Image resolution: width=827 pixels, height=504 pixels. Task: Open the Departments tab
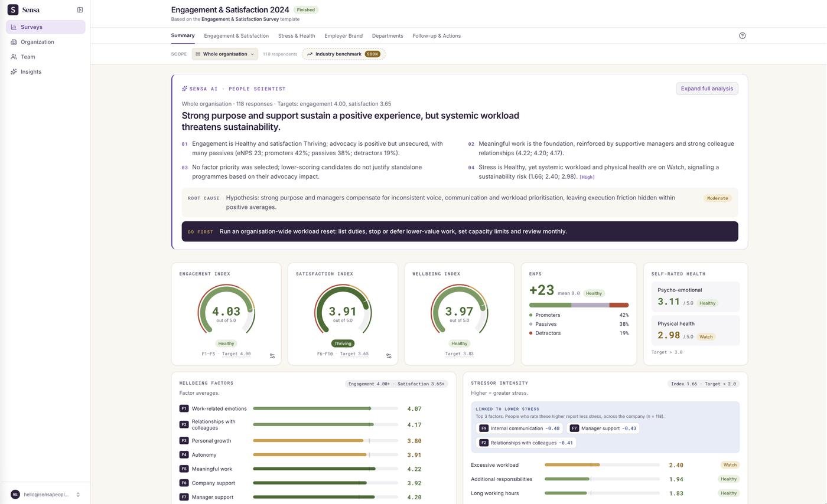[x=388, y=36]
